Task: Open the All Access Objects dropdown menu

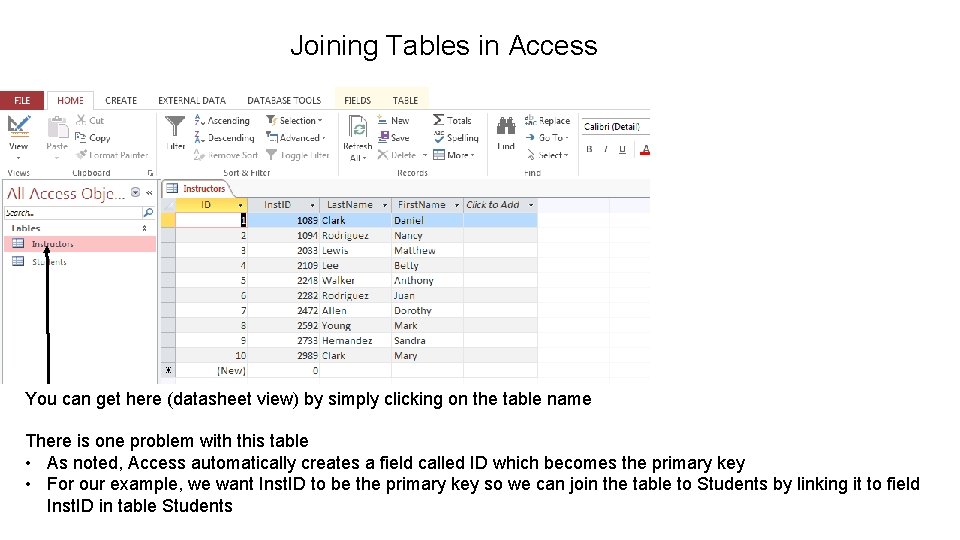Action: tap(135, 193)
